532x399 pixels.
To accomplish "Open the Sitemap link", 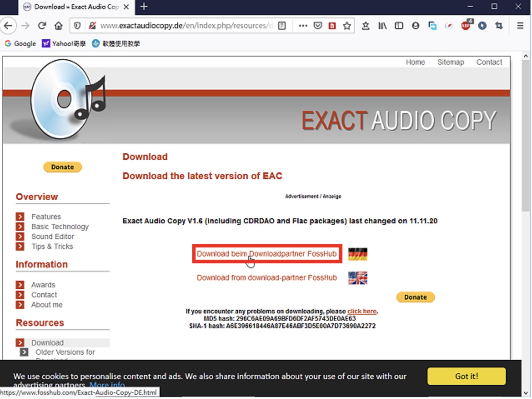I will 450,62.
